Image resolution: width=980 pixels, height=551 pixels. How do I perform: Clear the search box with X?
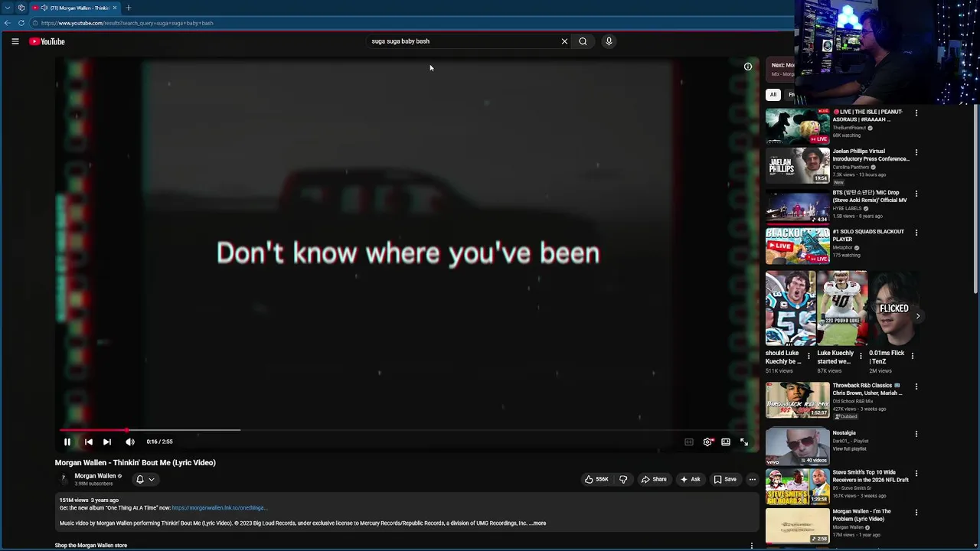click(564, 41)
